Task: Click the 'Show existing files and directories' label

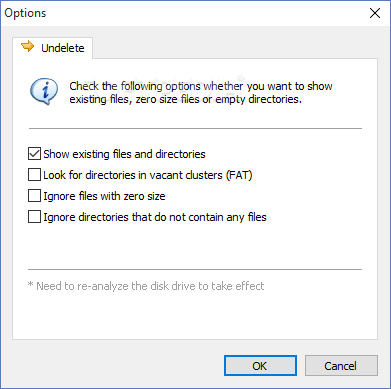Action: [124, 154]
